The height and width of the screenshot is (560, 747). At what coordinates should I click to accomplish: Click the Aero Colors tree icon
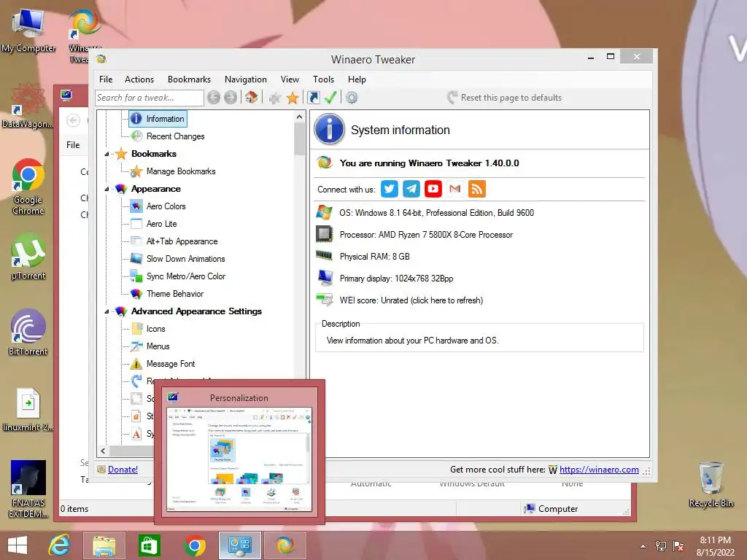coord(136,206)
